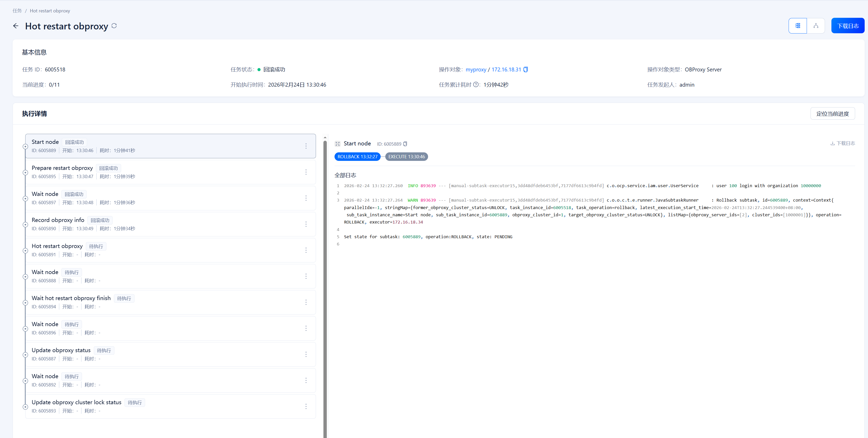Click the back arrow beside page title
The image size is (868, 438).
[16, 26]
